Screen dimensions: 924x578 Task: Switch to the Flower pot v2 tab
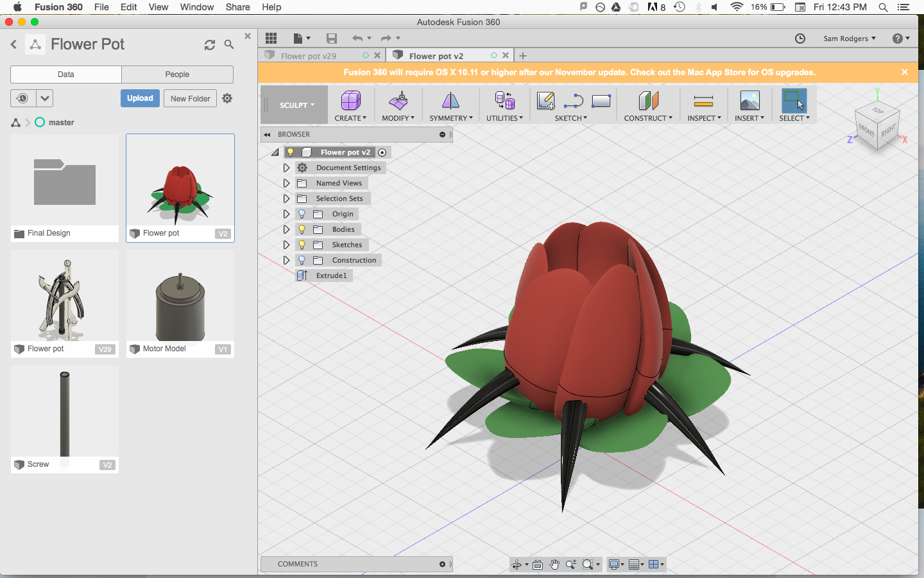coord(436,56)
